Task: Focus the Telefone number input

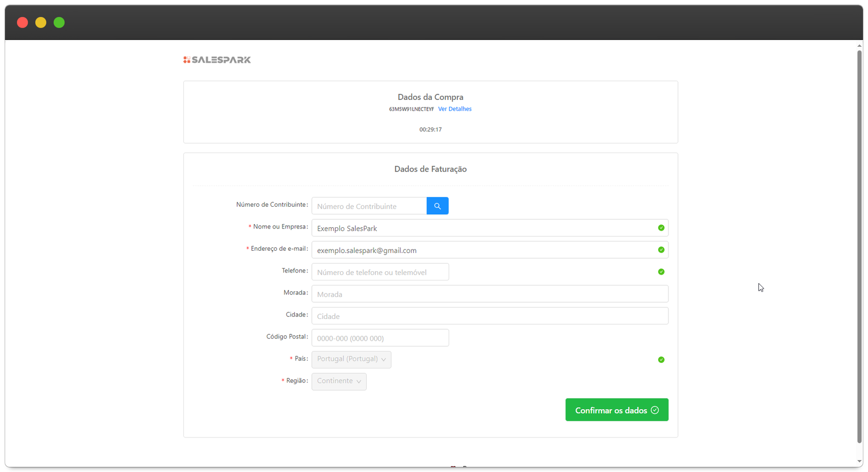Action: [x=380, y=272]
